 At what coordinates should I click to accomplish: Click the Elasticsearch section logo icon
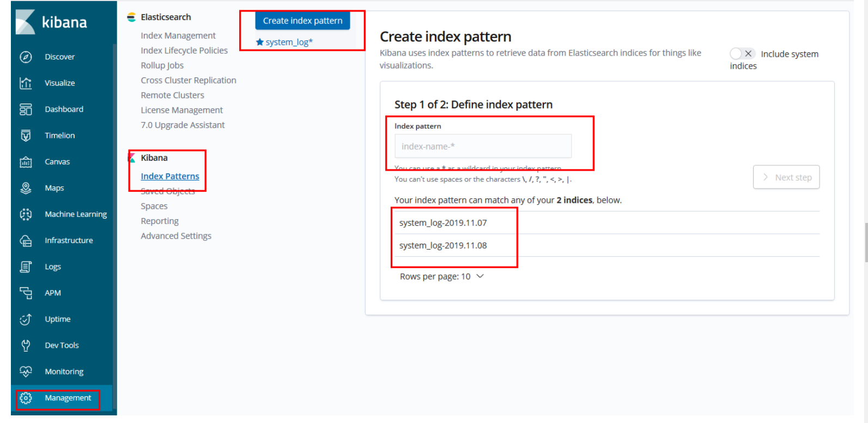pos(131,17)
